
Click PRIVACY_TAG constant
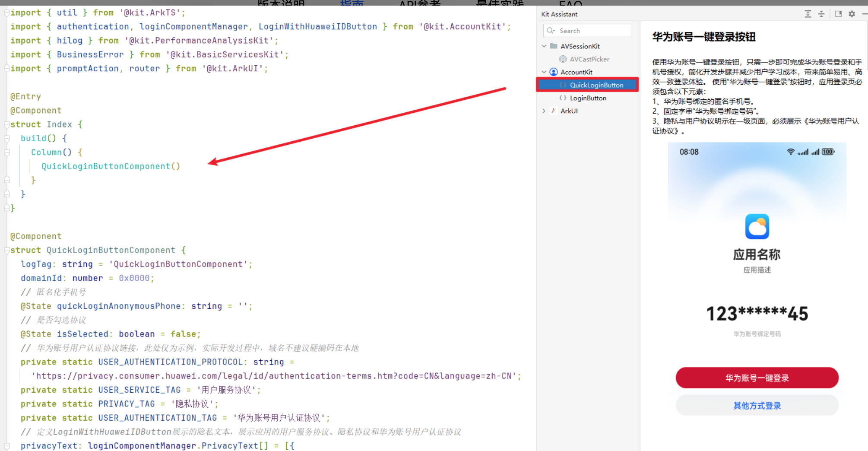127,404
